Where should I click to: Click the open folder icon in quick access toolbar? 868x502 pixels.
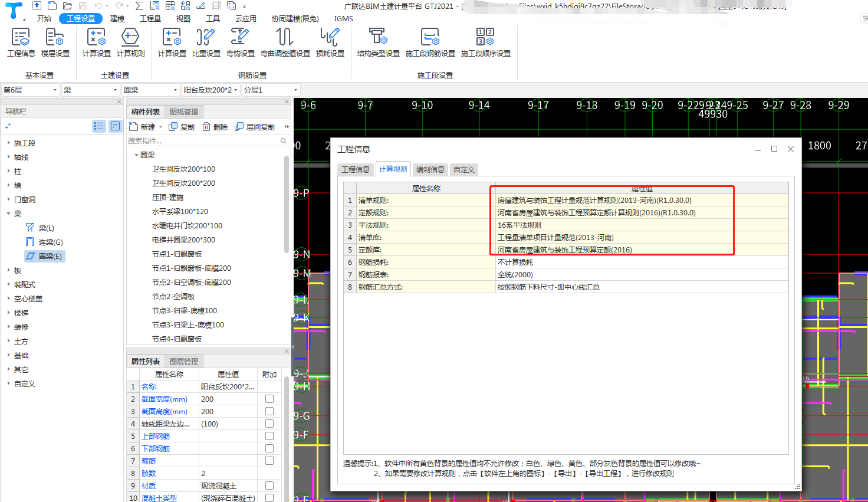(x=68, y=6)
